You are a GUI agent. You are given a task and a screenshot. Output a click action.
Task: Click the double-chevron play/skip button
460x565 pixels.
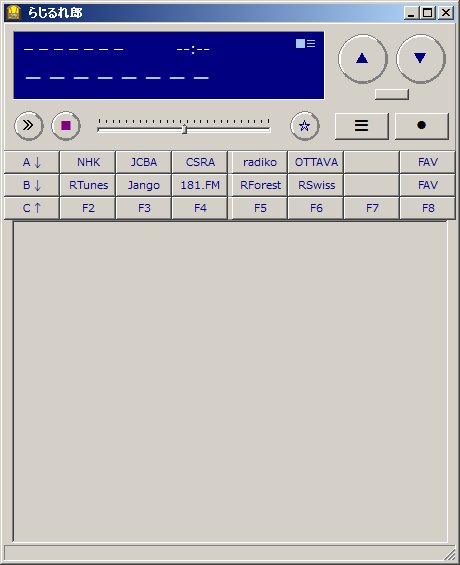[28, 126]
